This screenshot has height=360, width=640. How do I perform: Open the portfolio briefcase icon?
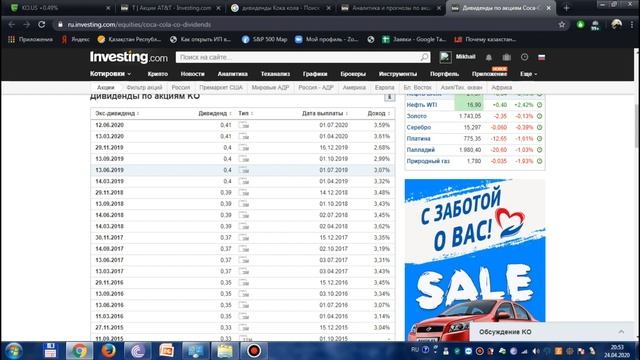tap(507, 58)
